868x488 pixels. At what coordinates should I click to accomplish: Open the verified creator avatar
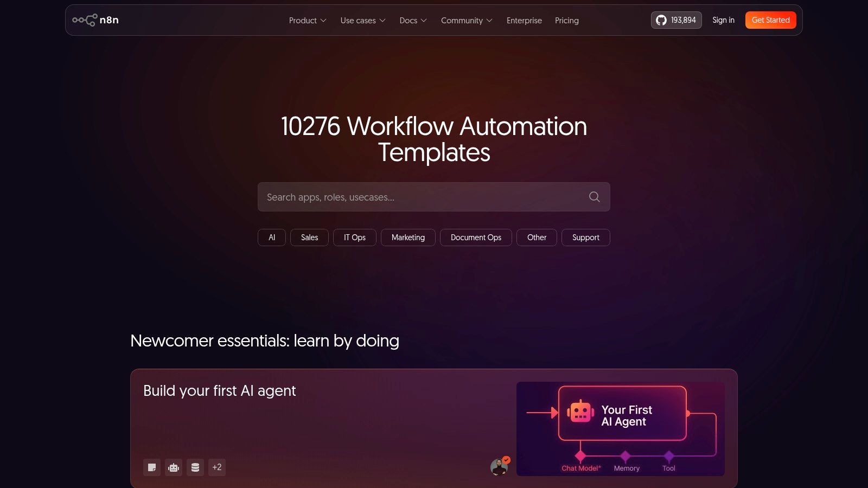500,466
